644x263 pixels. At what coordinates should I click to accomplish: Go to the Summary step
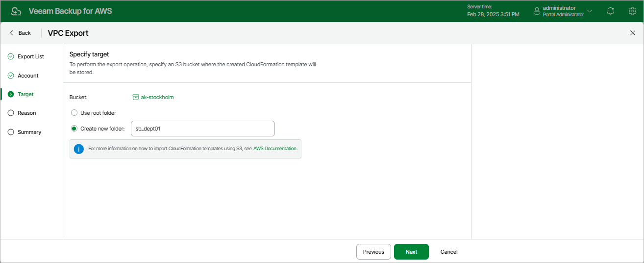click(x=29, y=132)
